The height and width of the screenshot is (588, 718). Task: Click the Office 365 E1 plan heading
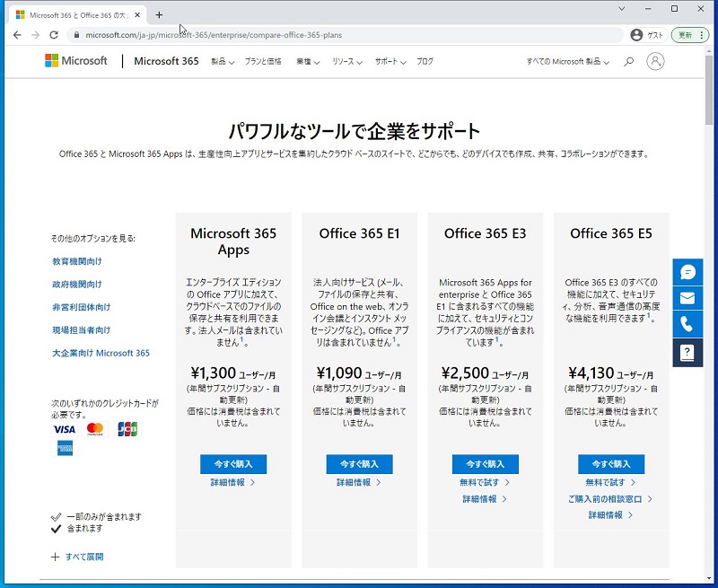[360, 233]
